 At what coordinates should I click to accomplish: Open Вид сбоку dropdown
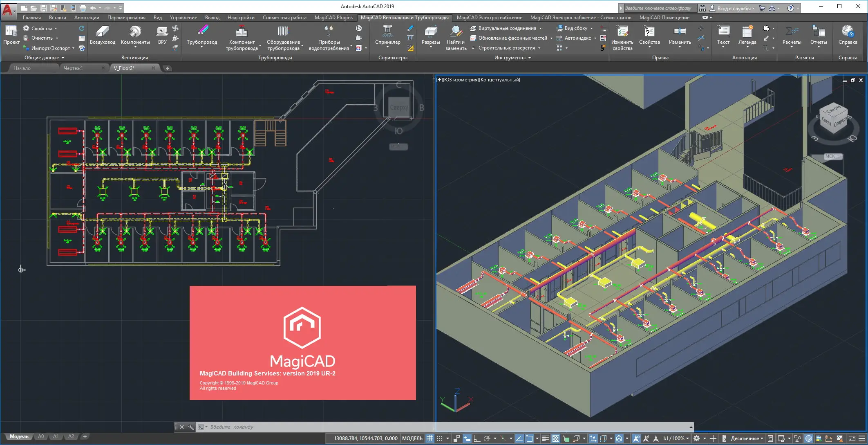pyautogui.click(x=591, y=29)
